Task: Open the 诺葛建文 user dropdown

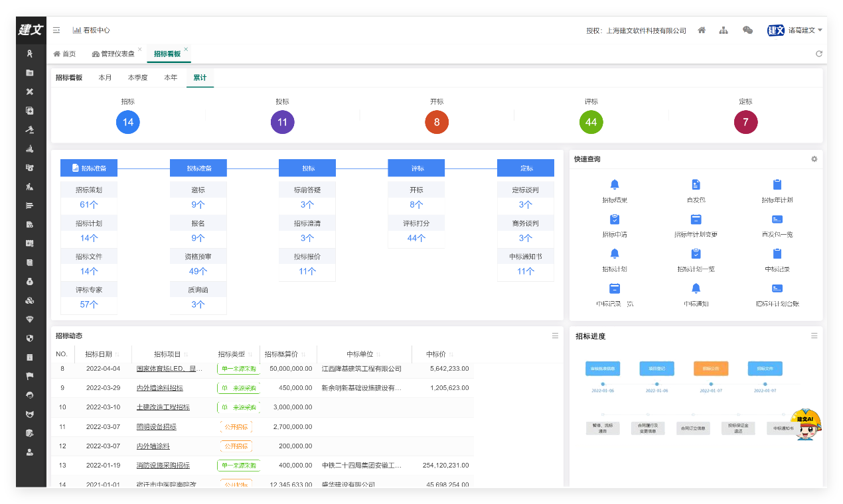Action: (x=805, y=31)
